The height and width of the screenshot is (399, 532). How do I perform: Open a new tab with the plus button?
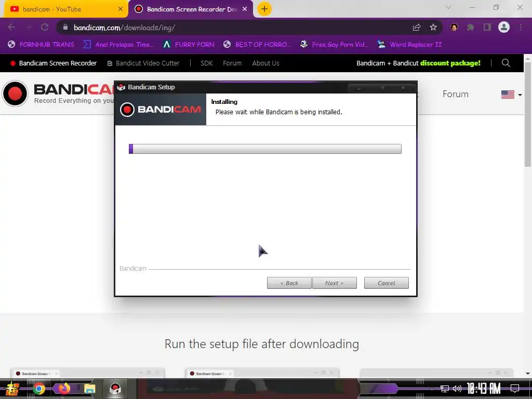click(264, 9)
